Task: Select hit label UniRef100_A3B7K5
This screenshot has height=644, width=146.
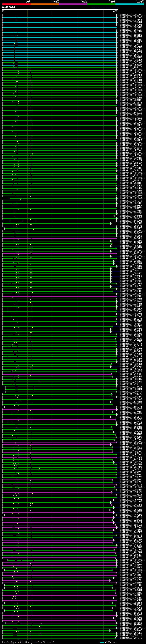Action: click(131, 60)
